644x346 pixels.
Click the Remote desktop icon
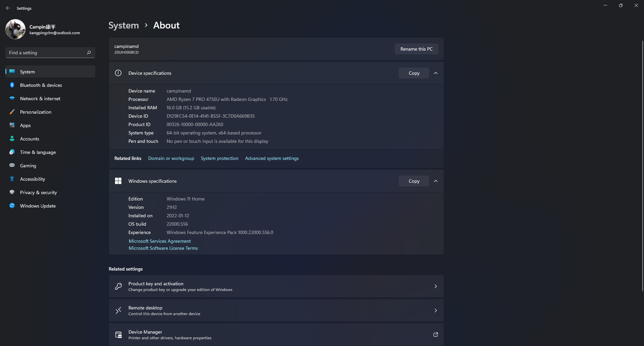pyautogui.click(x=118, y=310)
